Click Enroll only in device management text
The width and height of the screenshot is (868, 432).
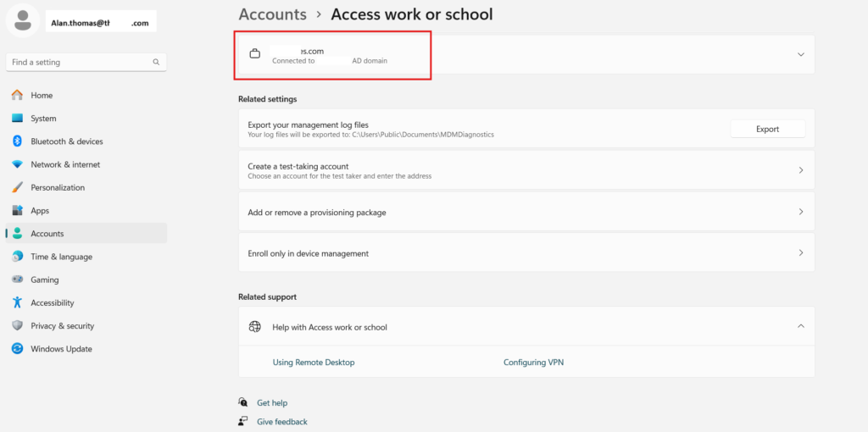tap(309, 253)
